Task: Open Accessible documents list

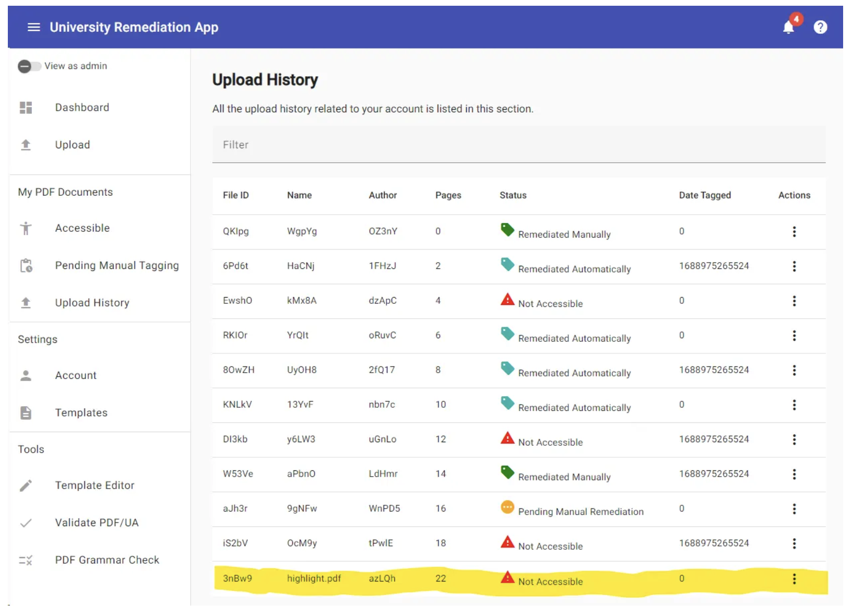Action: coord(82,228)
